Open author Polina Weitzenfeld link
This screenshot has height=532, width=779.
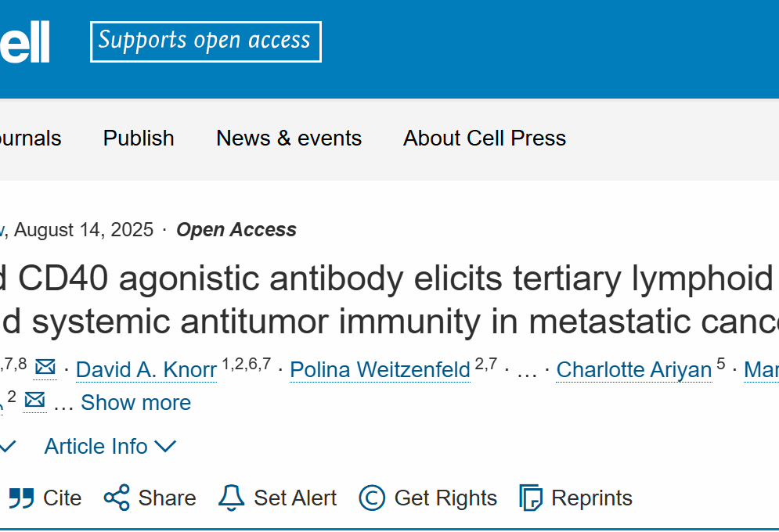point(380,370)
